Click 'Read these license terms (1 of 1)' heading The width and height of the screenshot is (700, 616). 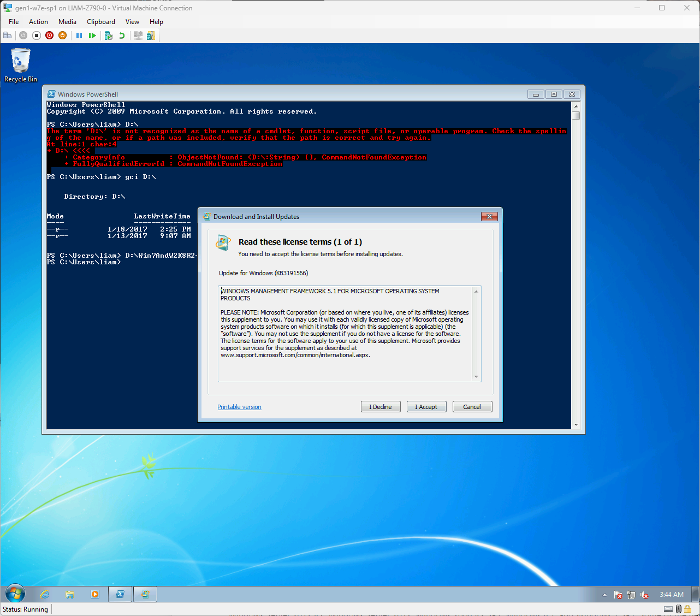[300, 242]
